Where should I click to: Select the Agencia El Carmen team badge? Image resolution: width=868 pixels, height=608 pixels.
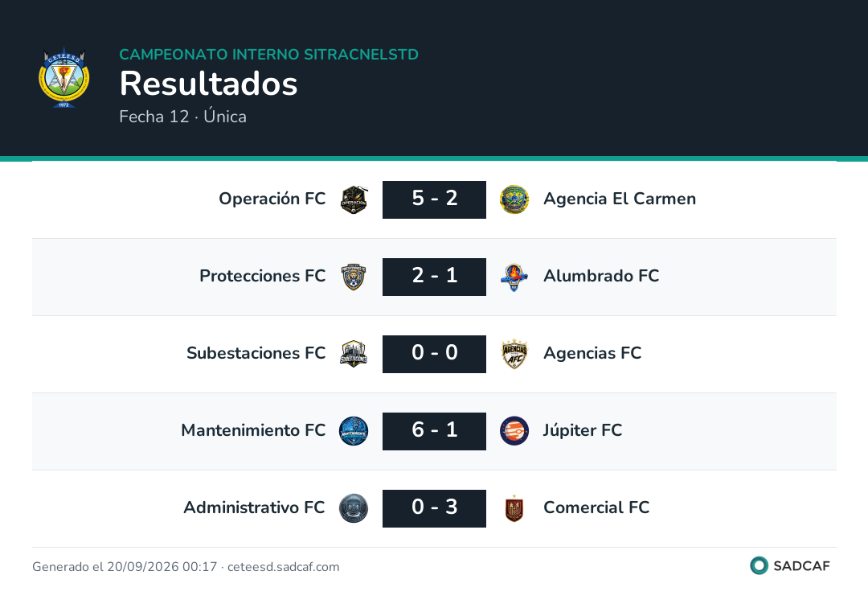(x=514, y=199)
